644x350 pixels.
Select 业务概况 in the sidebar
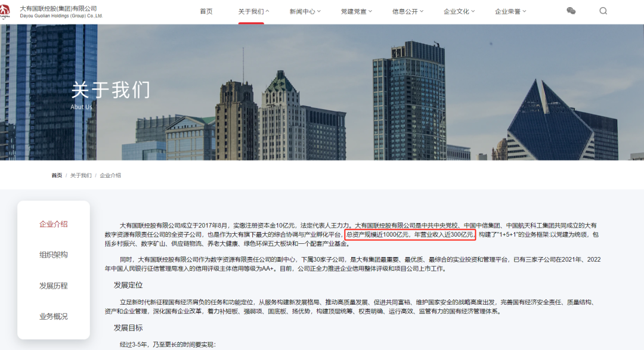click(x=54, y=317)
